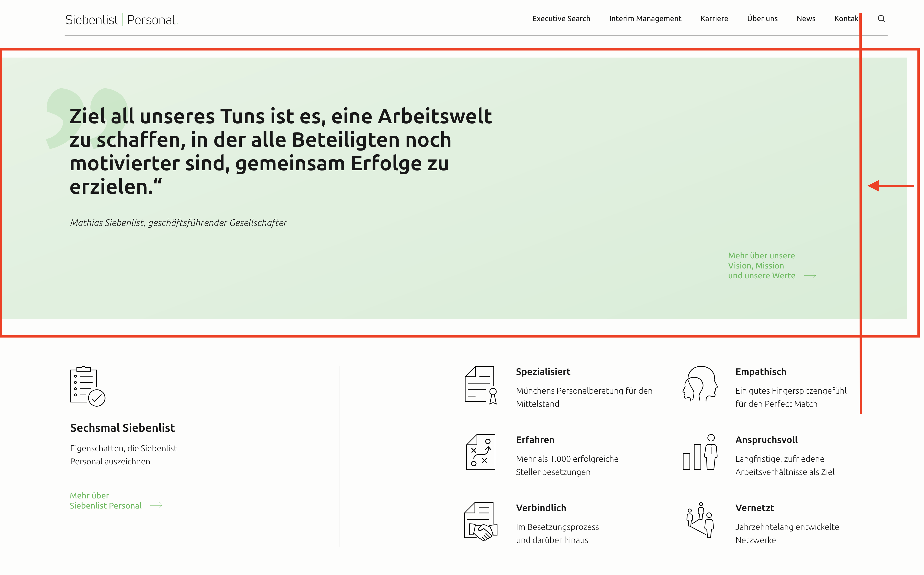Click the Anspruchsvoll bar chart person icon
Screen dimensions: 924x575
[700, 452]
